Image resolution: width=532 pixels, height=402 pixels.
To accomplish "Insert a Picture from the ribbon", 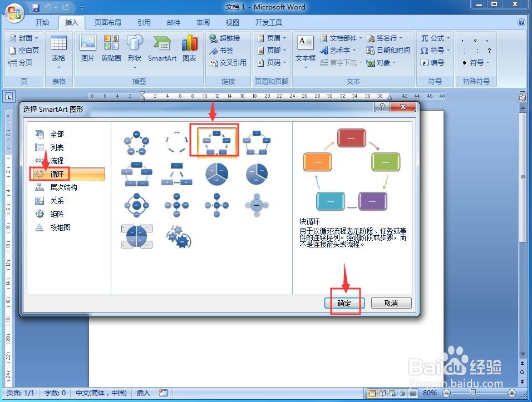I will [88, 48].
